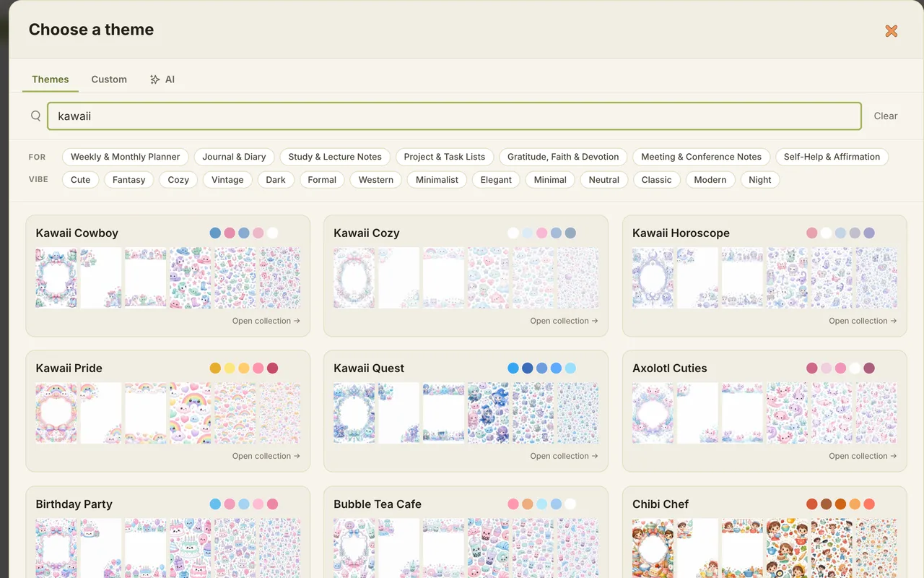Select the Fantasy vibe chip
Viewport: 924px width, 578px height.
(129, 180)
